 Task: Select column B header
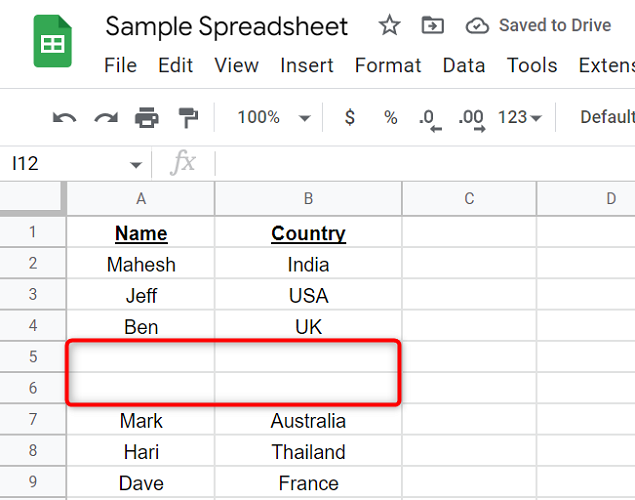308,199
